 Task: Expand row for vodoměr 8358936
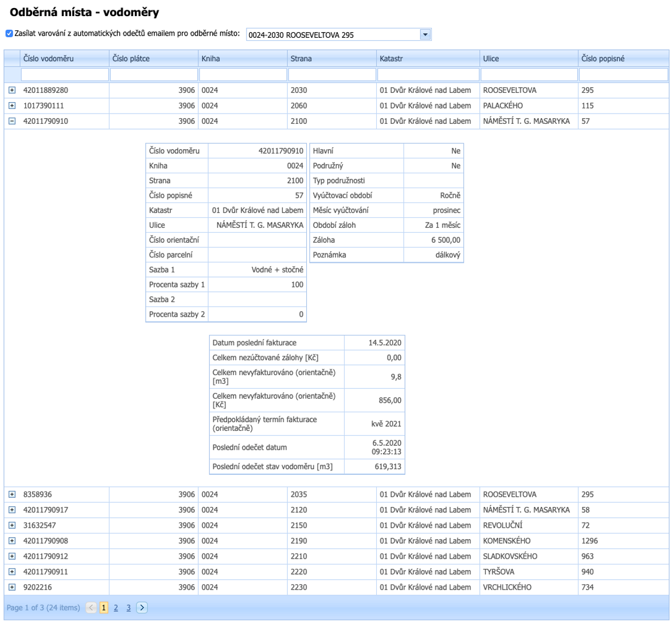[11, 494]
